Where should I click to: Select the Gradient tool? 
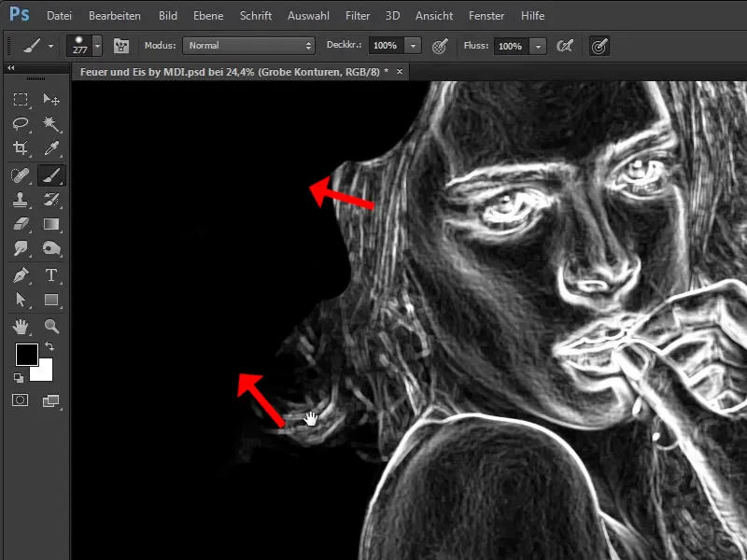[51, 224]
